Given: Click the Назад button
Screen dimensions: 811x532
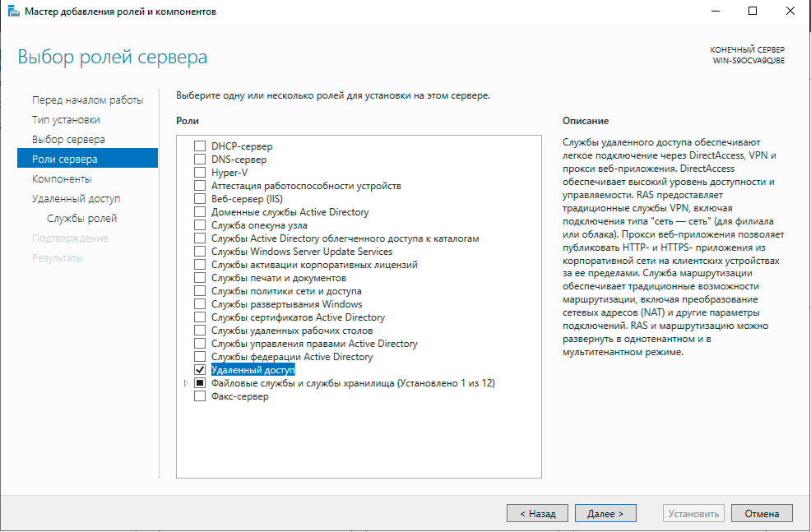Looking at the screenshot, I should pyautogui.click(x=537, y=513).
